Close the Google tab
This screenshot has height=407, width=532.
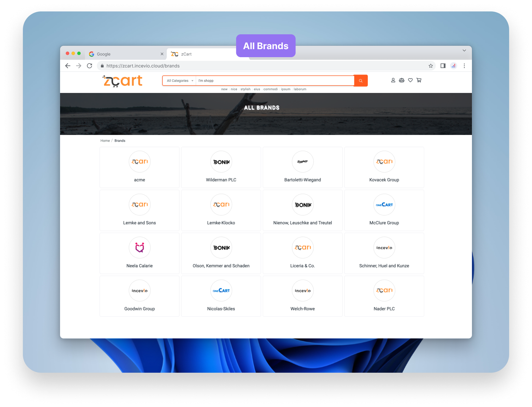162,54
